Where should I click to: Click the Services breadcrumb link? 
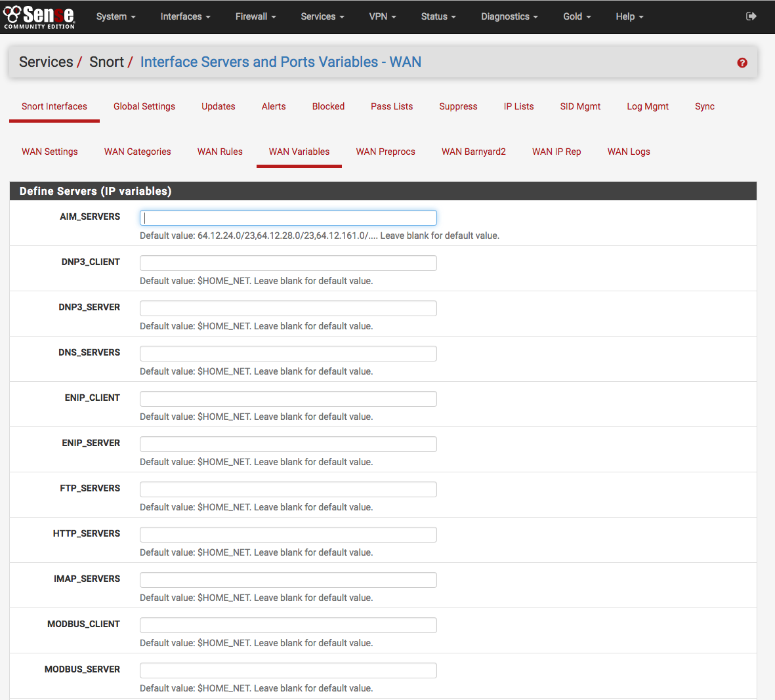click(x=46, y=62)
